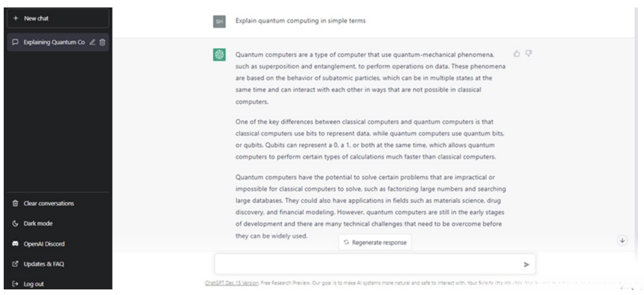Click the pencil icon to rename chat
This screenshot has height=295, width=644.
pos(93,42)
